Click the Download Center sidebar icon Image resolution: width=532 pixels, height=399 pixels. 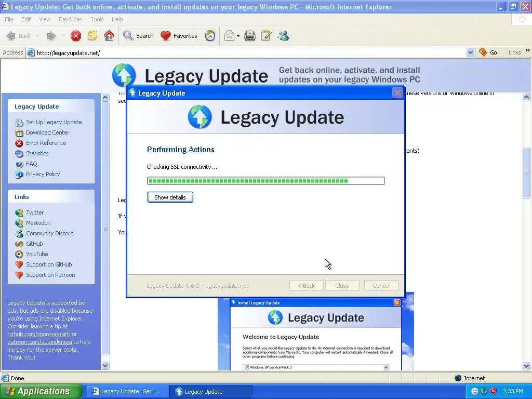coord(19,132)
